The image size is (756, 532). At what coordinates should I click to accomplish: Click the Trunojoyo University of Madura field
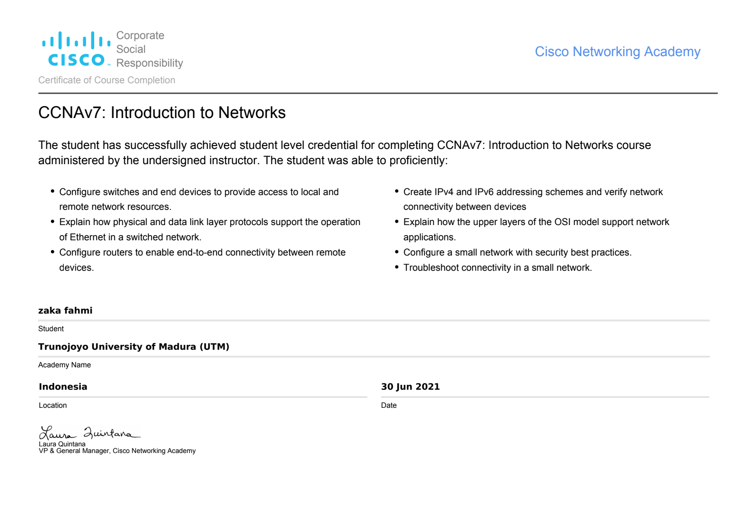pyautogui.click(x=134, y=347)
